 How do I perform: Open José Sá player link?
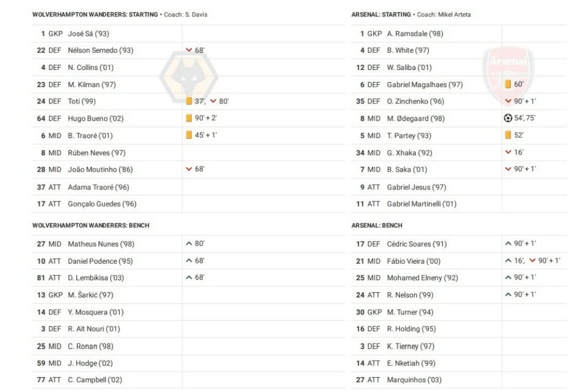(x=88, y=34)
